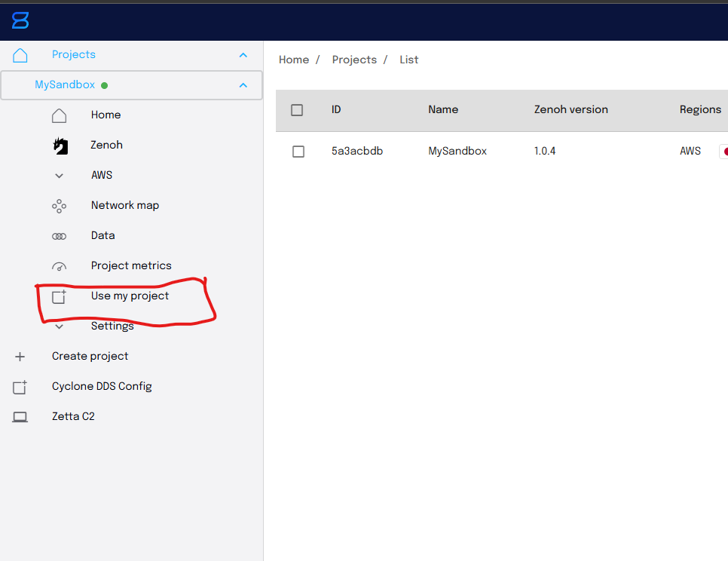Image resolution: width=728 pixels, height=561 pixels.
Task: Click the Cyclone DDS Config icon
Action: click(x=20, y=387)
